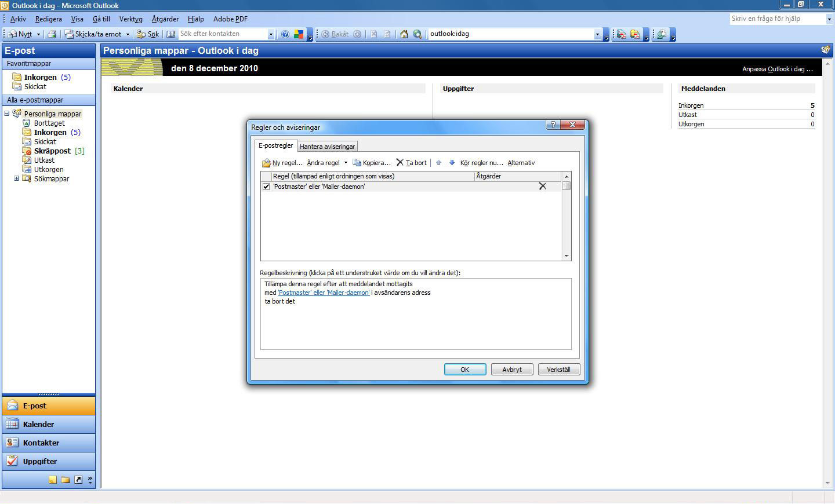This screenshot has width=835, height=504.
Task: Open the Nytt dropdown arrow
Action: [x=39, y=34]
